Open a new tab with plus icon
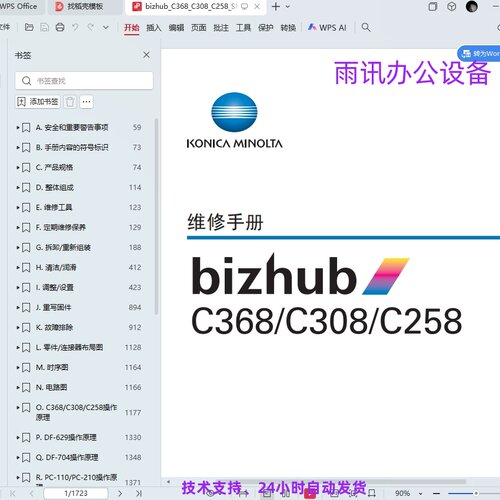The height and width of the screenshot is (500, 500). (276, 6)
